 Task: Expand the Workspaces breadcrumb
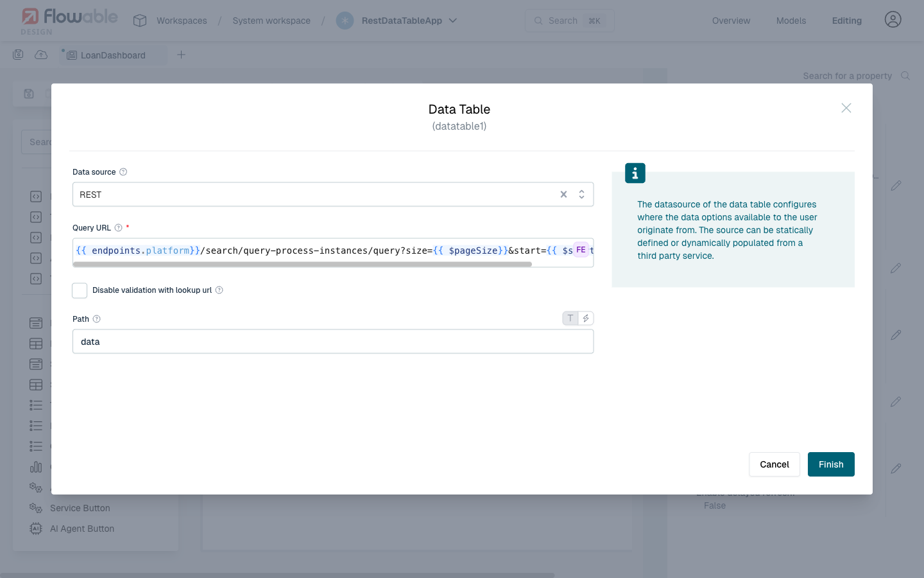click(181, 20)
